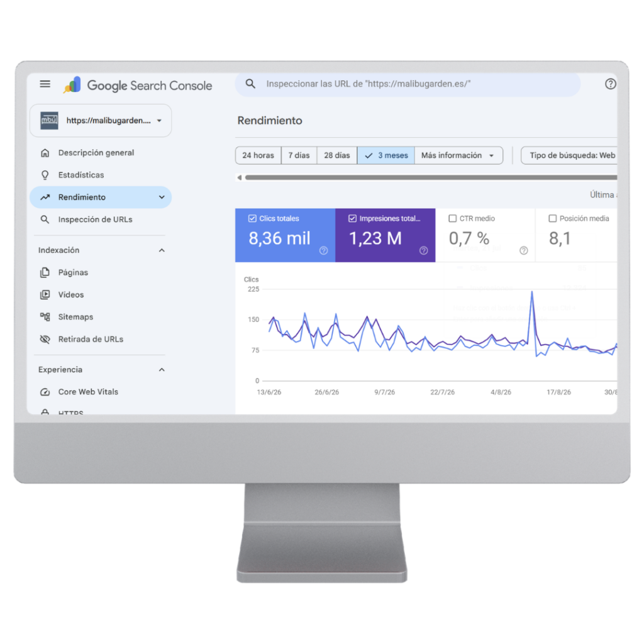Select Rendimiento in the sidebar

[101, 197]
